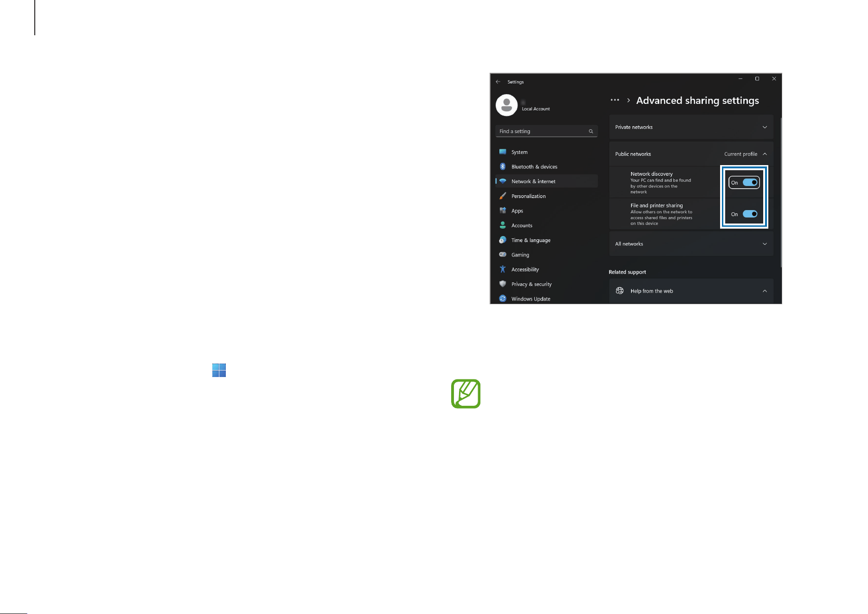Click the System monitor icon
Viewport: 868px width, 614px height.
coord(503,152)
